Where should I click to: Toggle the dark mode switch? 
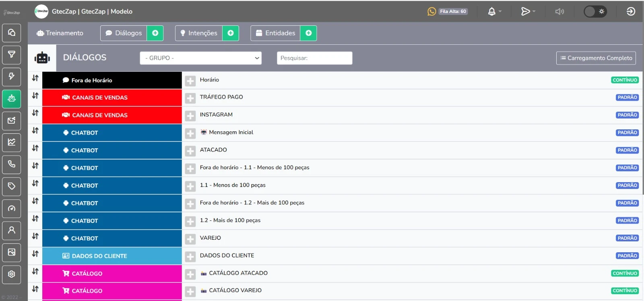click(x=595, y=12)
